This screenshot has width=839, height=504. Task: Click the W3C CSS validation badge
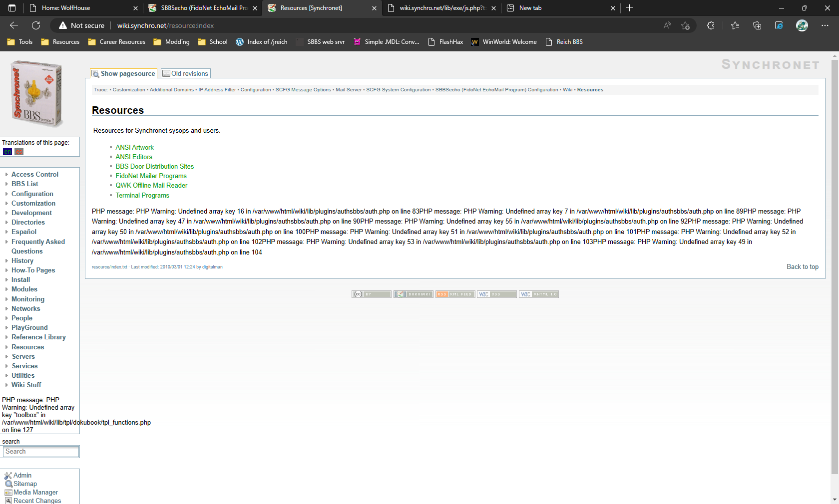click(x=497, y=294)
